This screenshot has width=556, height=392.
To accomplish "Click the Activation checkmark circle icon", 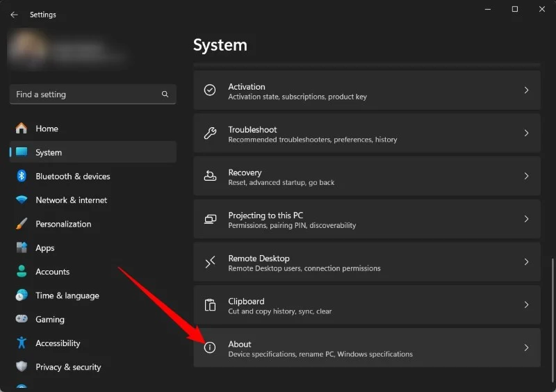I will coord(210,90).
